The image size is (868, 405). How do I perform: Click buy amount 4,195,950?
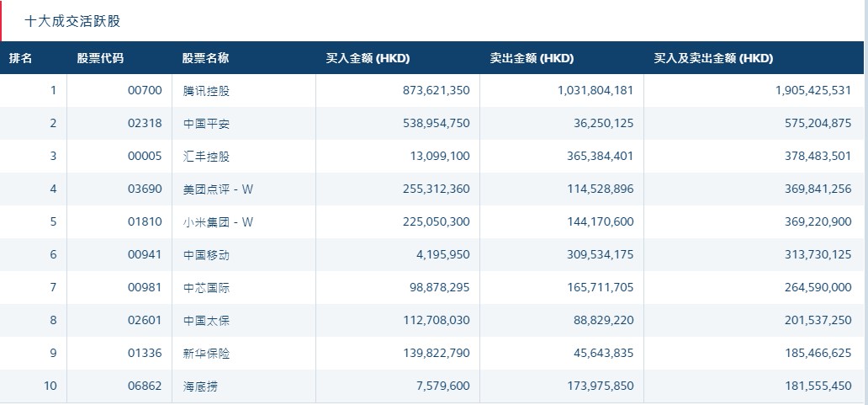point(443,254)
